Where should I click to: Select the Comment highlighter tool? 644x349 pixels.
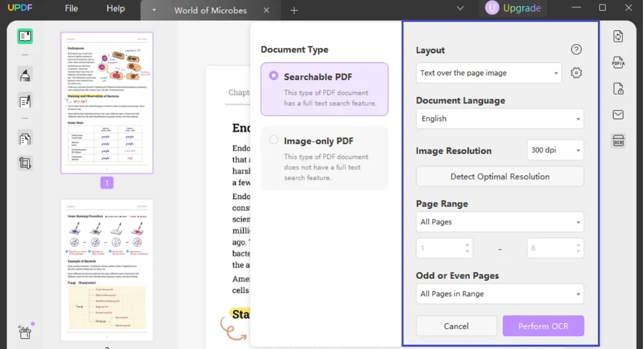(x=25, y=75)
